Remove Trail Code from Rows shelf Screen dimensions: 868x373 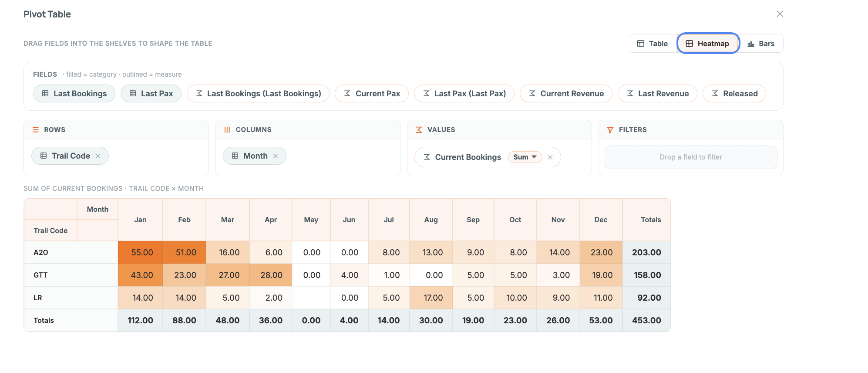pos(98,156)
